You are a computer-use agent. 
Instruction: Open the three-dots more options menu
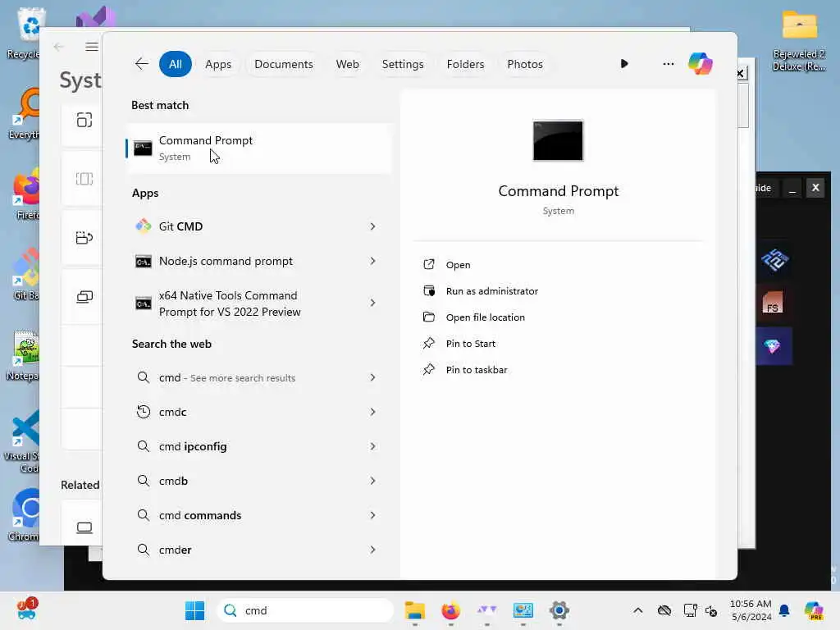click(668, 64)
